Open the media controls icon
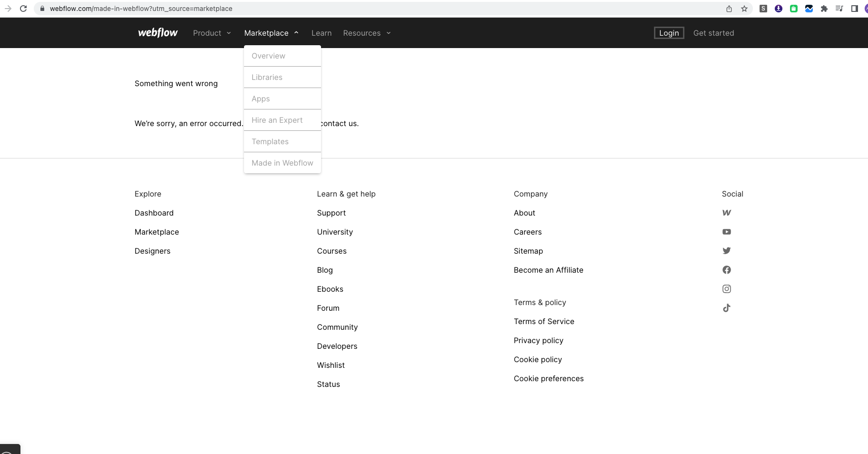The image size is (868, 454). point(839,9)
